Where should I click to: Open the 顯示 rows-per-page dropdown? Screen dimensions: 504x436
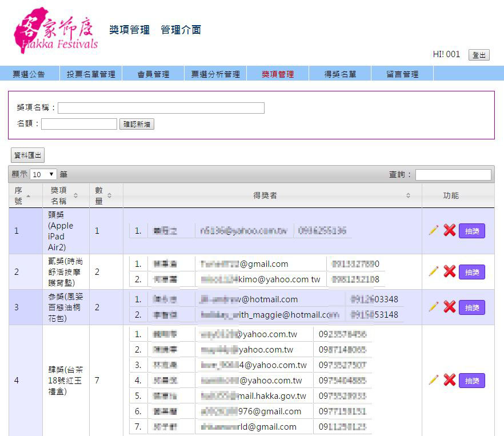tap(43, 174)
